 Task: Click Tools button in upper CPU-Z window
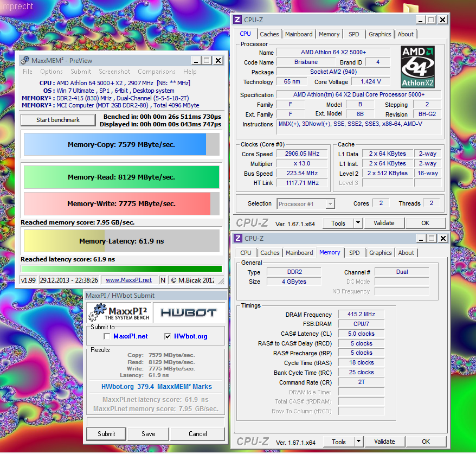(x=338, y=223)
